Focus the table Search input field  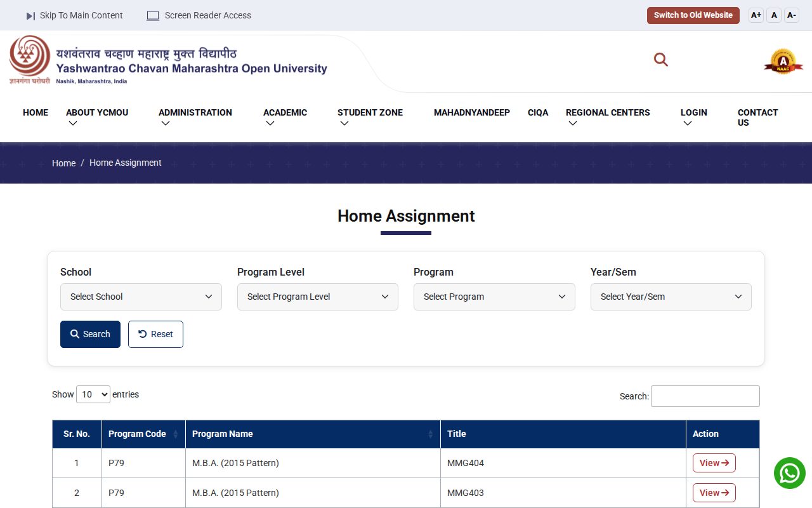pyautogui.click(x=705, y=396)
